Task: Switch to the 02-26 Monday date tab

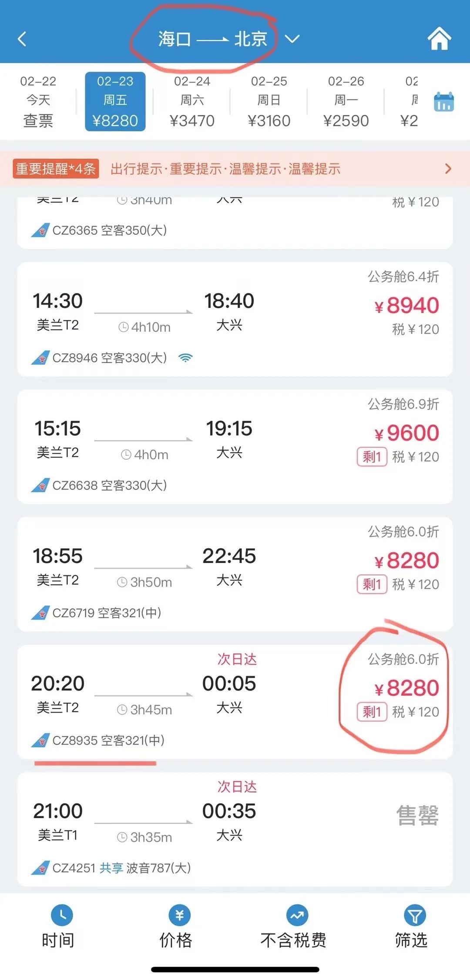Action: [346, 101]
